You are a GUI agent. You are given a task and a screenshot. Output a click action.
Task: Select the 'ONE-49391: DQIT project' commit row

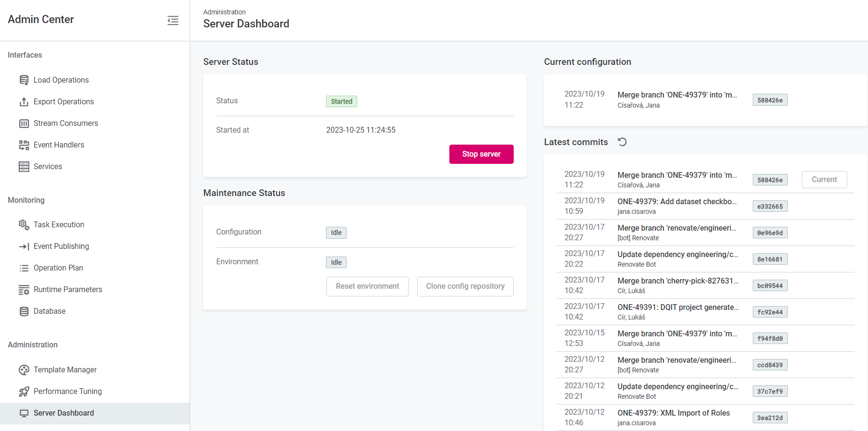click(x=677, y=312)
